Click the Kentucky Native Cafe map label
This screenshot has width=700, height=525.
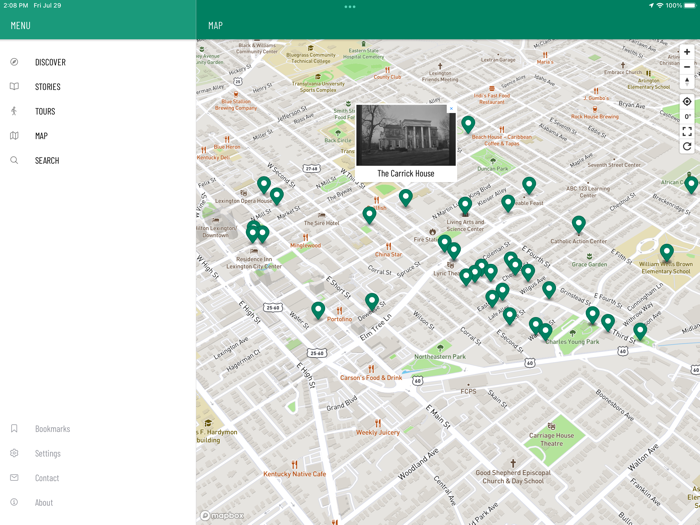pyautogui.click(x=295, y=474)
